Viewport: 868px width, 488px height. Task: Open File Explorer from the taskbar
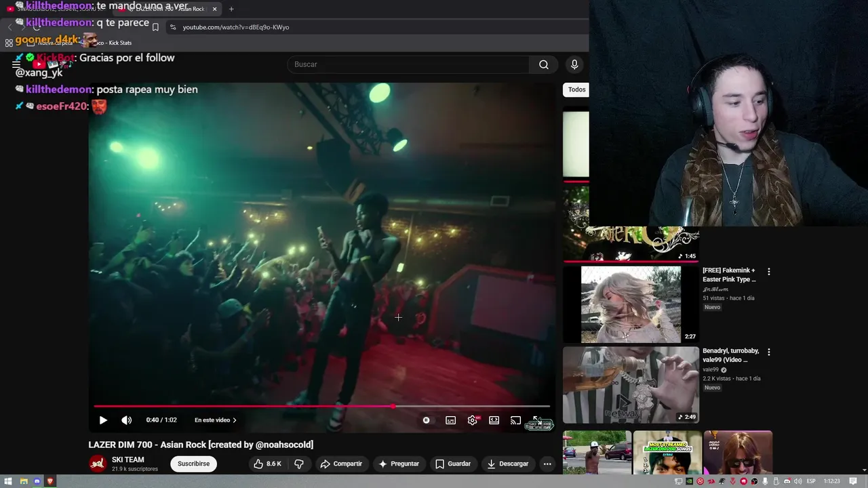(x=23, y=481)
